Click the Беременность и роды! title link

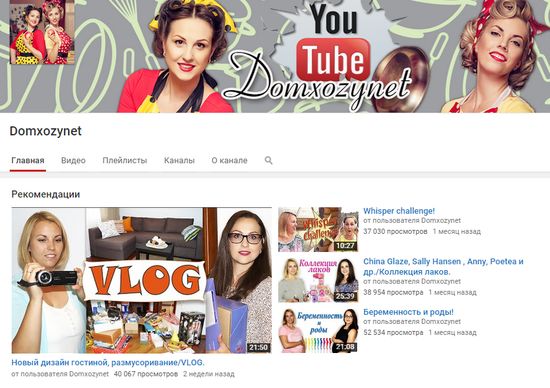(408, 312)
